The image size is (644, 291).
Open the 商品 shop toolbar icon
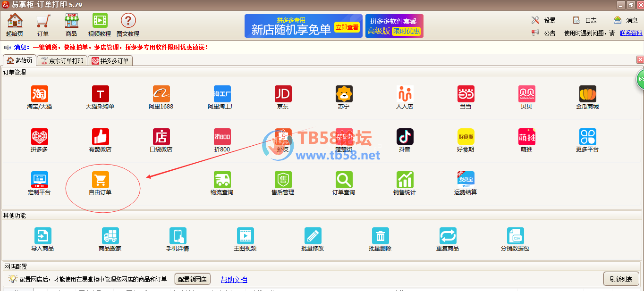coord(71,25)
